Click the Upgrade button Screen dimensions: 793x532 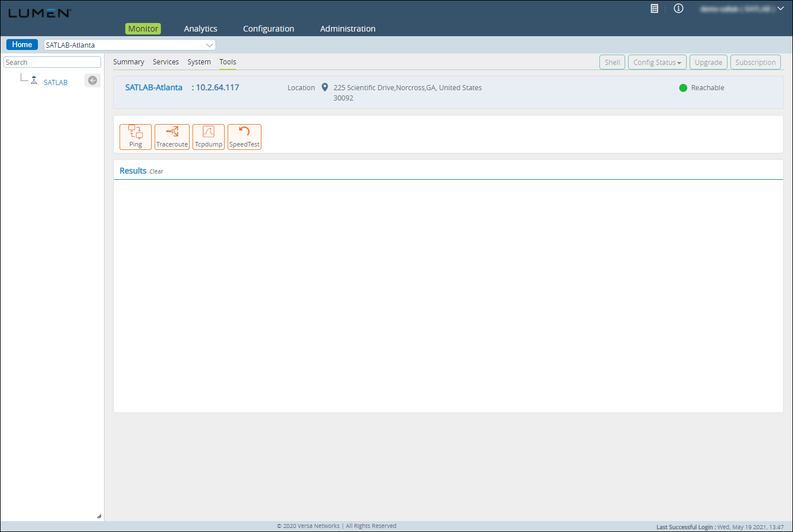(708, 62)
